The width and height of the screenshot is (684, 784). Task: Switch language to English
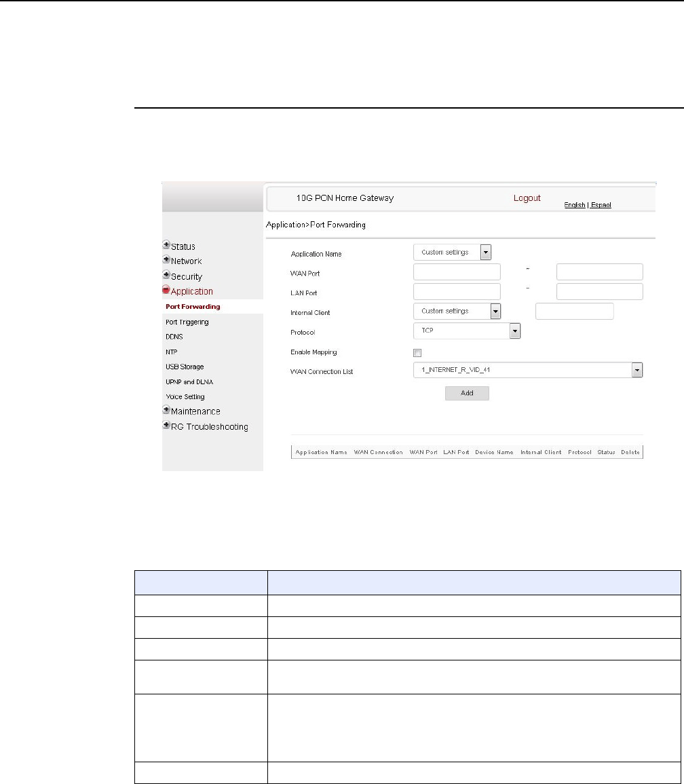575,205
